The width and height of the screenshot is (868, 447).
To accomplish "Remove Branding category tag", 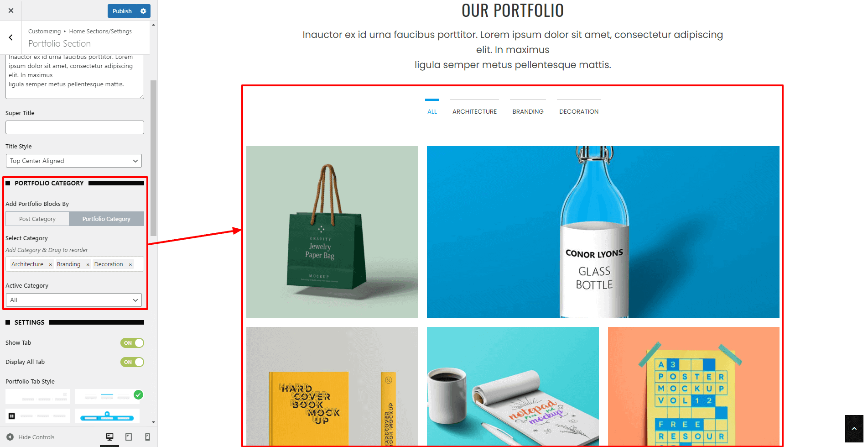I will 88,264.
